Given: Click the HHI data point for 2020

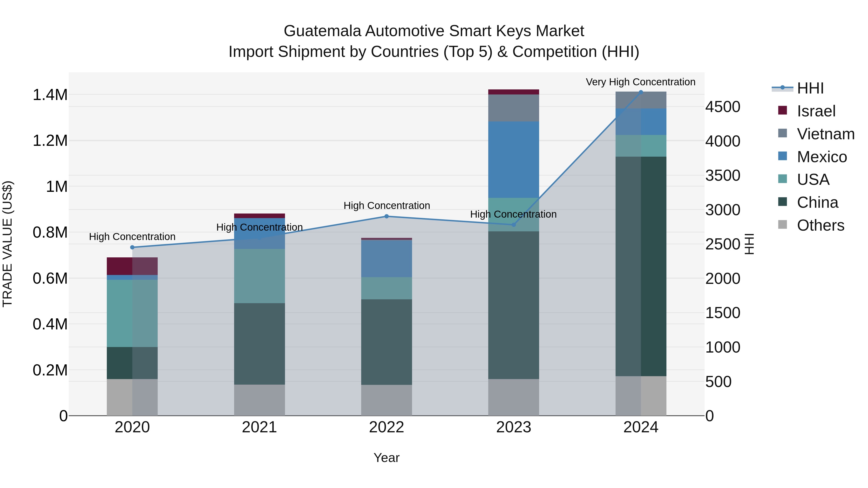Looking at the screenshot, I should (132, 247).
